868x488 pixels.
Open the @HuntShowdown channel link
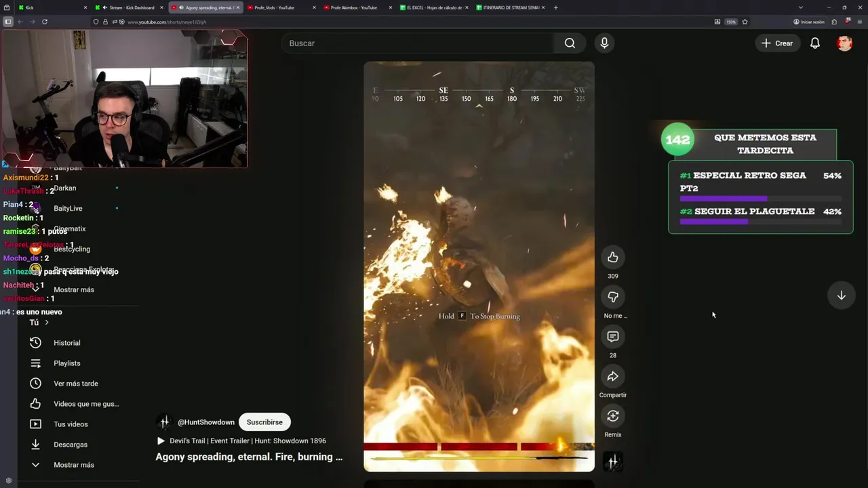point(206,422)
